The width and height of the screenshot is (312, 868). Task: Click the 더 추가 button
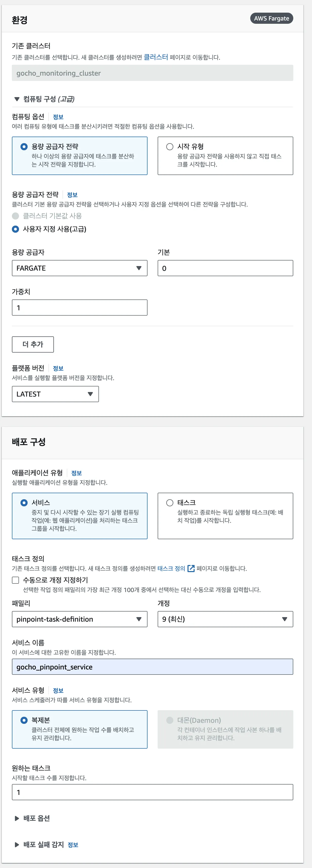pyautogui.click(x=33, y=344)
